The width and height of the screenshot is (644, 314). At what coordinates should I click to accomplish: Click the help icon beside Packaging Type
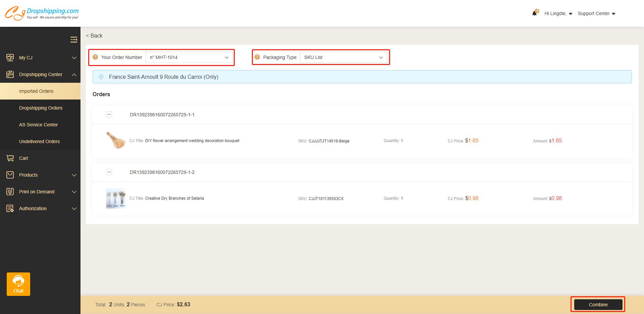point(257,57)
